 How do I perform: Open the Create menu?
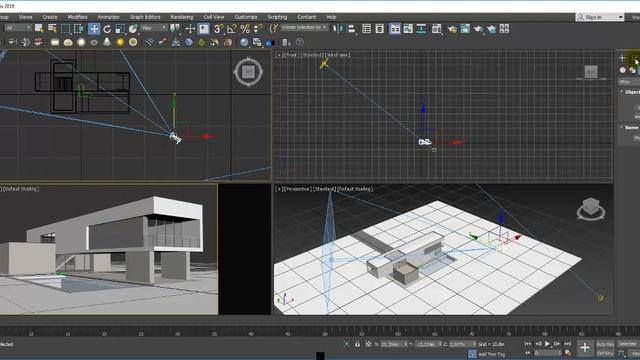pos(50,17)
